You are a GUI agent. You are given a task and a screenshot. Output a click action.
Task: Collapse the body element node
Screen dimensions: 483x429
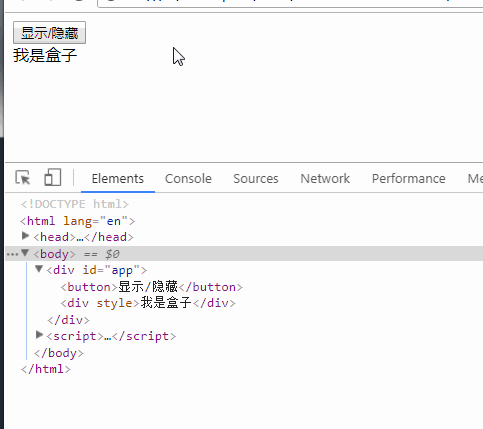(25, 253)
